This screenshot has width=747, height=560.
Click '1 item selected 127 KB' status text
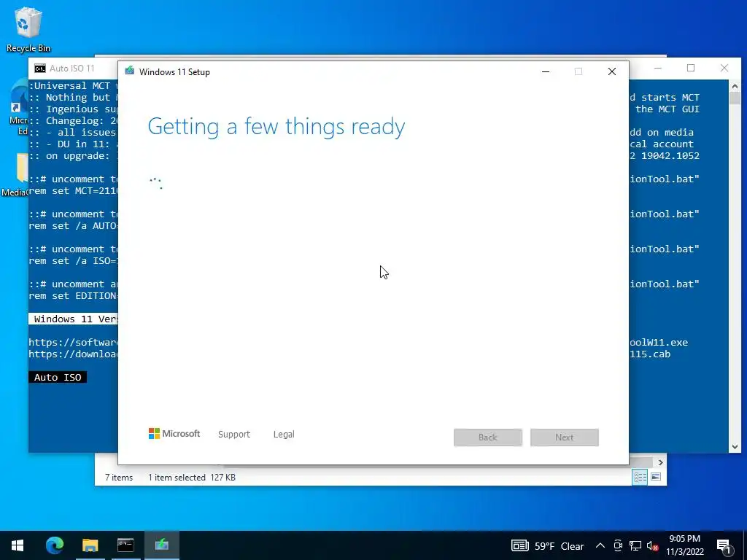[192, 477]
